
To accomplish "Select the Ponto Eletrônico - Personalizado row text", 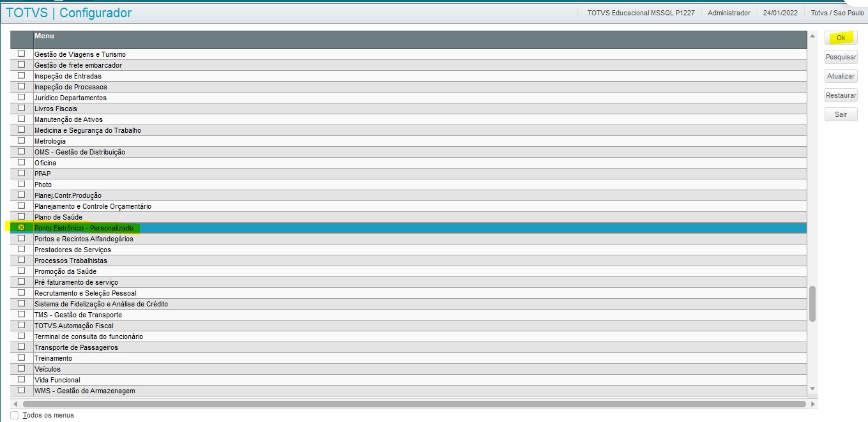I will coord(84,228).
